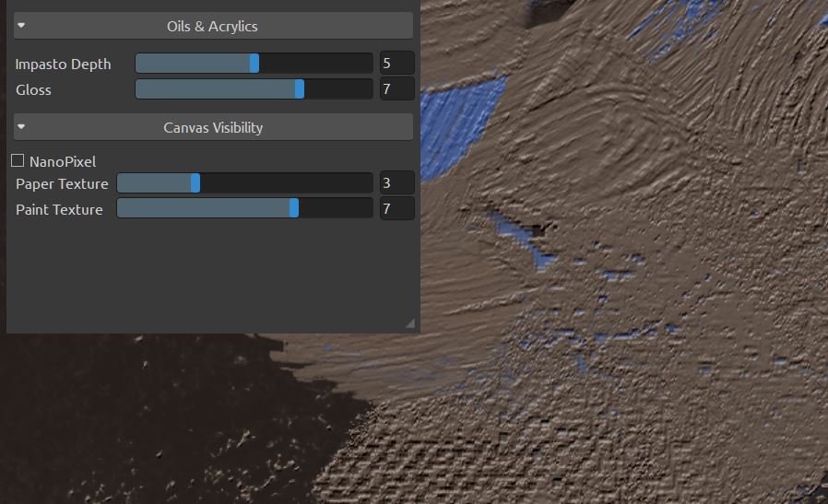Click the NanoPixel label text
The width and height of the screenshot is (828, 504).
(63, 161)
